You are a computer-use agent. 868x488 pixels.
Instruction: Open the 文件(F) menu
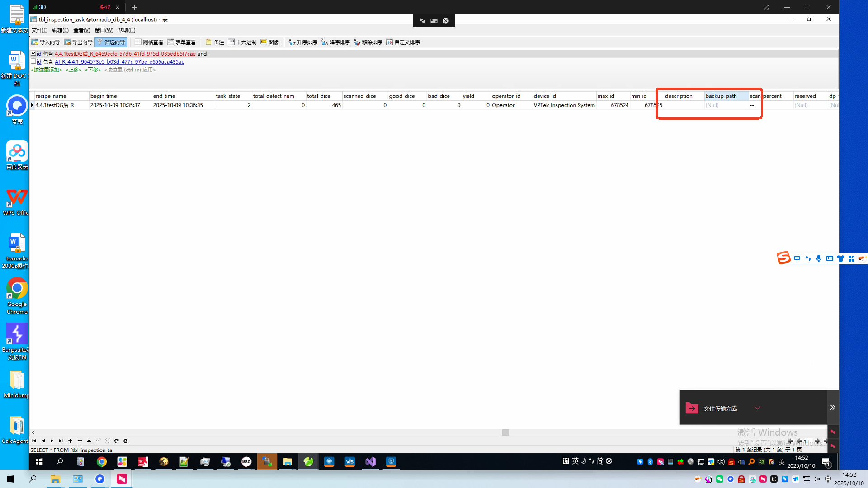[39, 30]
